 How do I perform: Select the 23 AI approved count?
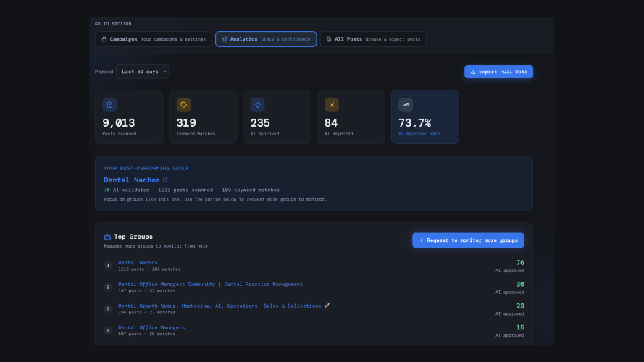520,306
